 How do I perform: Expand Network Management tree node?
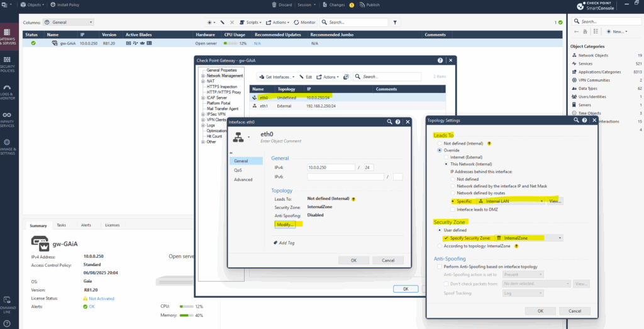point(203,75)
